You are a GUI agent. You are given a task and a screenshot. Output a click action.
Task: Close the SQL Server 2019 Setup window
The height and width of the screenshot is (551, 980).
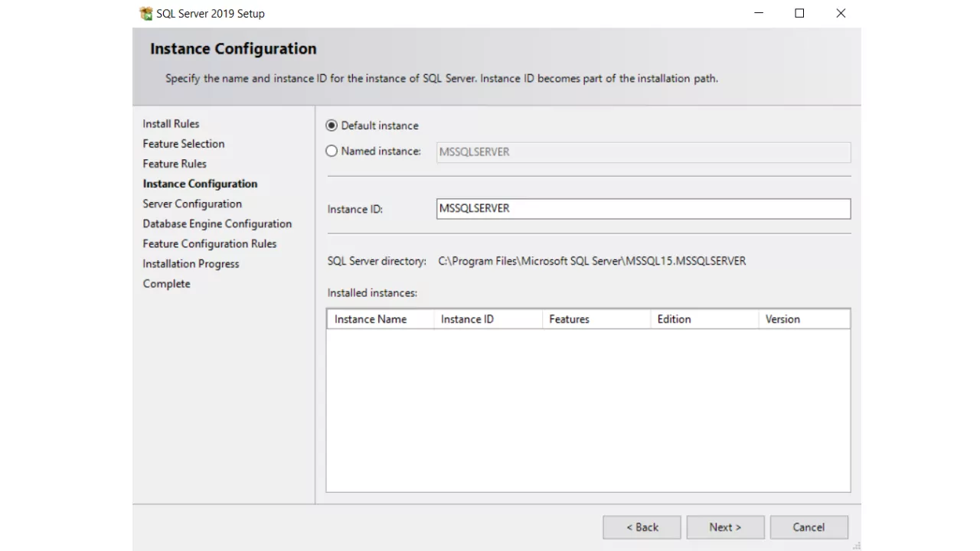[x=841, y=13]
